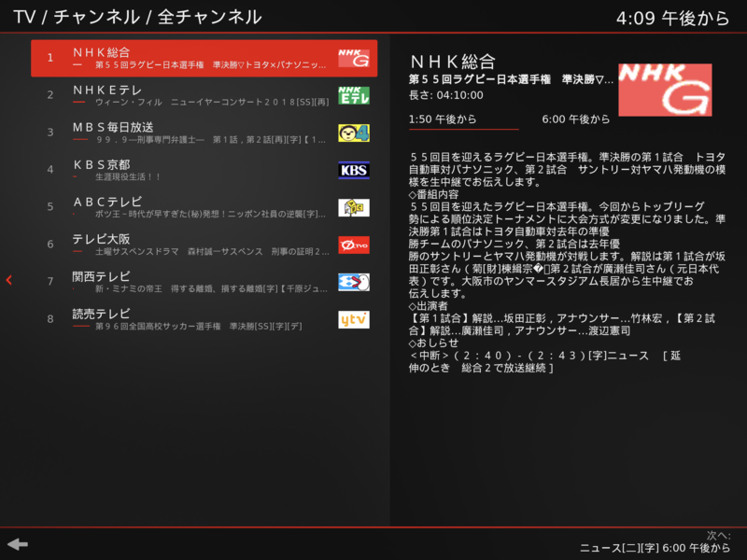Open the side menu via the red chevron
747x560 pixels.
8,280
